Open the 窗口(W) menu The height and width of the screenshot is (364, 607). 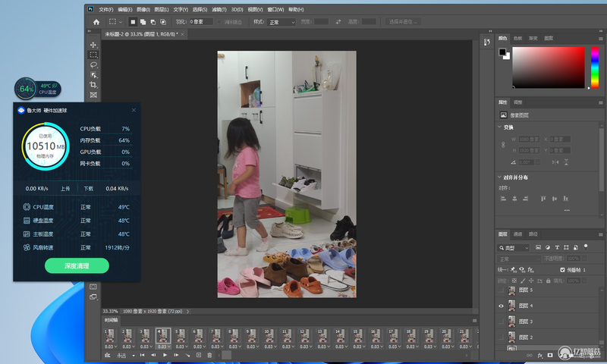(x=275, y=9)
